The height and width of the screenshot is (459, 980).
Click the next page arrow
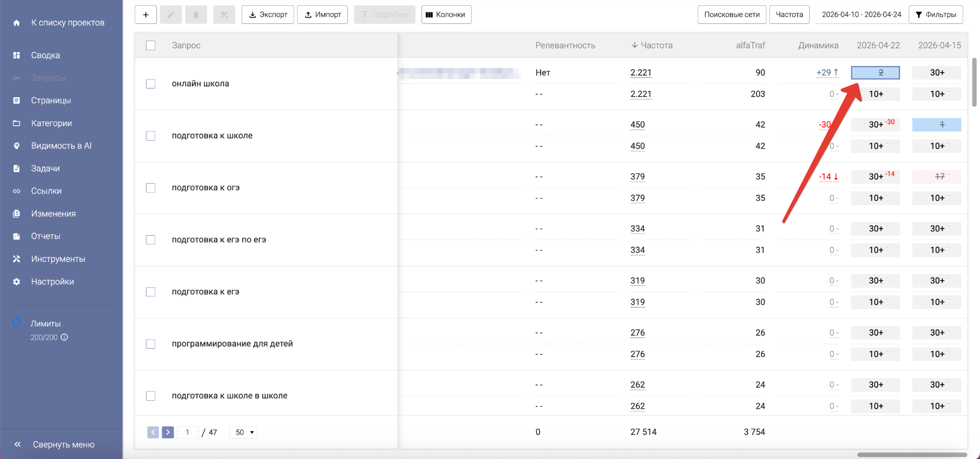[167, 432]
